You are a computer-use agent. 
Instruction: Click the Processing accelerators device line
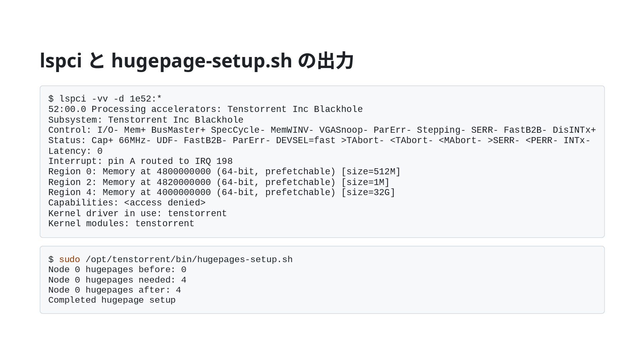point(205,109)
